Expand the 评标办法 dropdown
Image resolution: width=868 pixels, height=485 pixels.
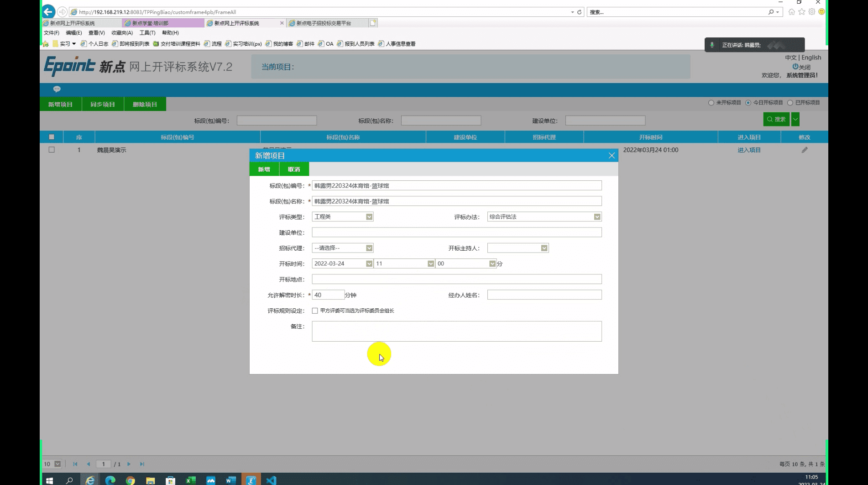click(x=597, y=217)
